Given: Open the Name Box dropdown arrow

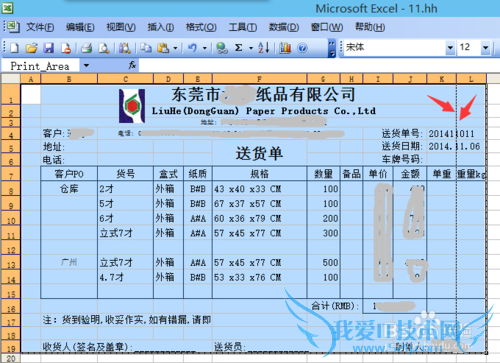Looking at the screenshot, I should pos(86,65).
